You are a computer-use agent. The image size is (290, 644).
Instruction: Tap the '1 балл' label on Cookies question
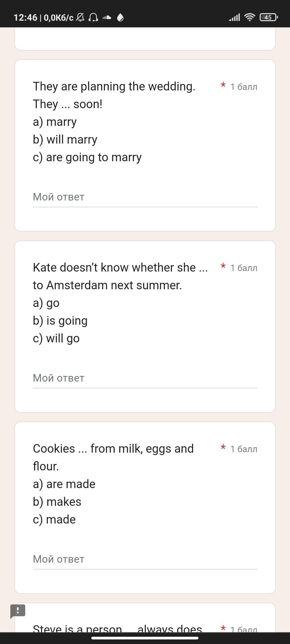click(244, 449)
